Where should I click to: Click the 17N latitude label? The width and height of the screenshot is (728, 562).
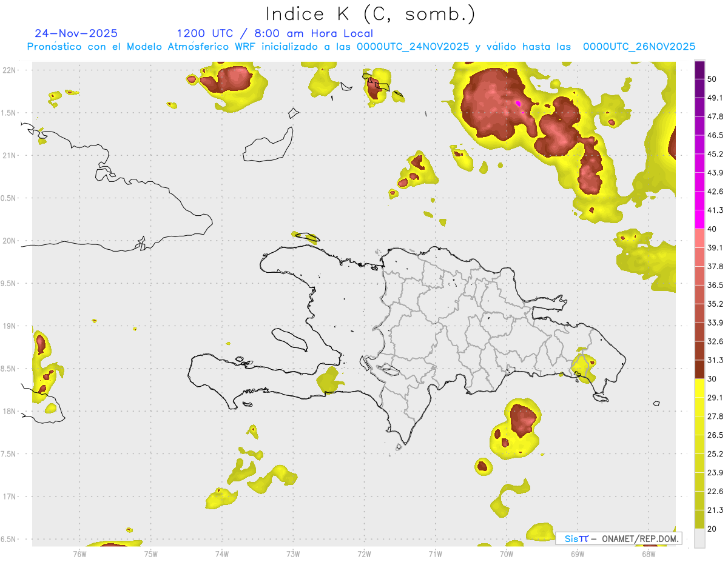(10, 497)
